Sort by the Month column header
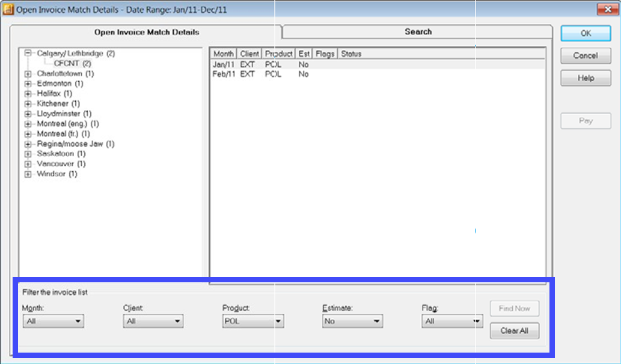621x364 pixels. tap(224, 54)
